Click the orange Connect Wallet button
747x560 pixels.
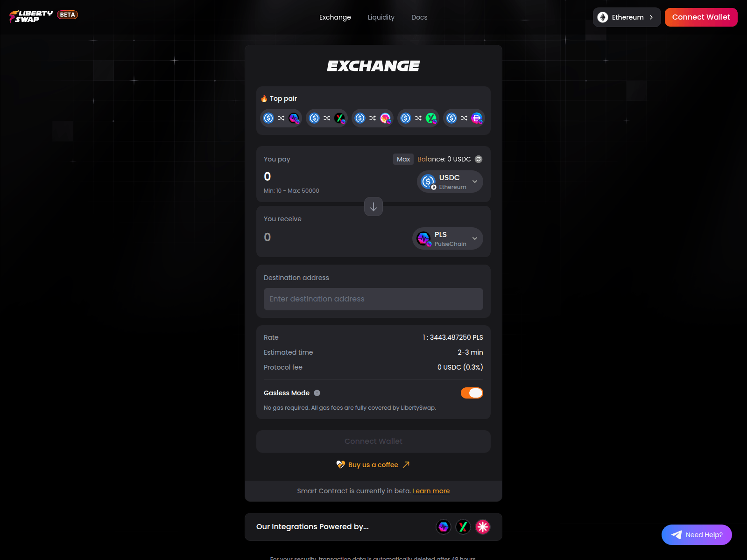tap(701, 17)
